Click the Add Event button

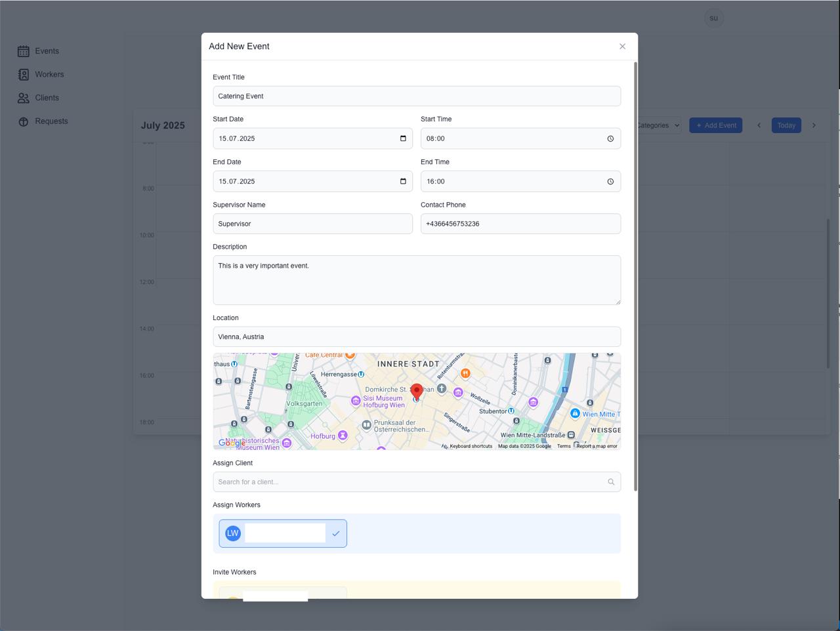[715, 125]
